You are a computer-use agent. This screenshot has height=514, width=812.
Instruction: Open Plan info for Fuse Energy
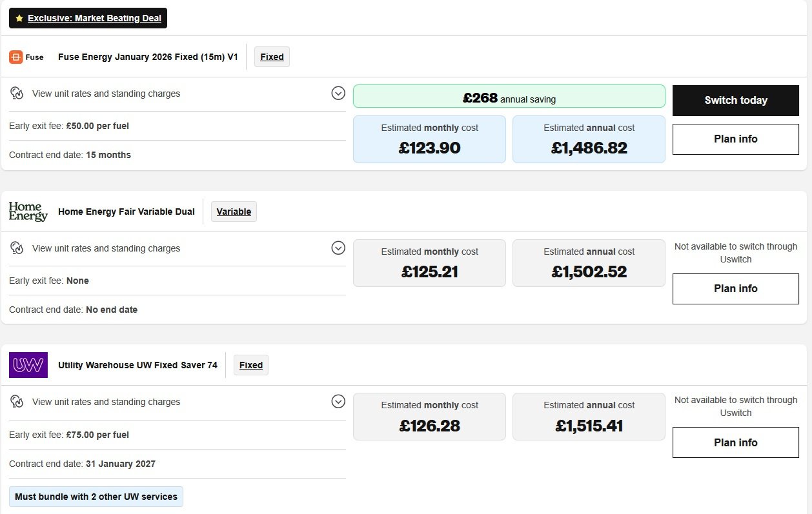[735, 139]
